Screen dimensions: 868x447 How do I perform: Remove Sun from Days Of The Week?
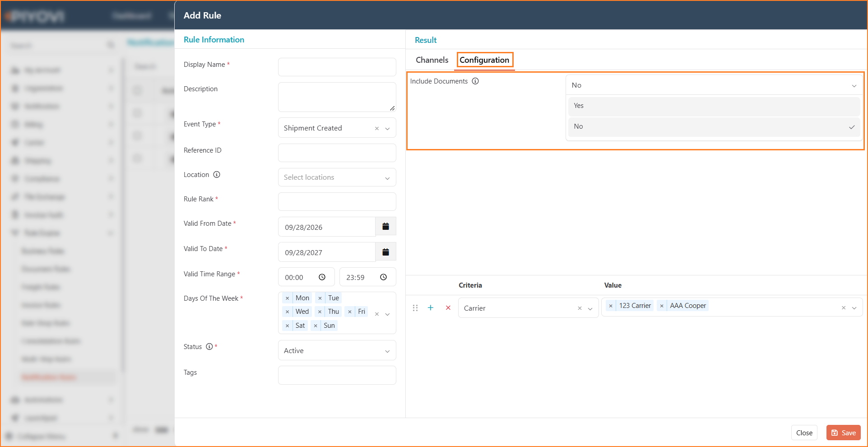(x=316, y=326)
